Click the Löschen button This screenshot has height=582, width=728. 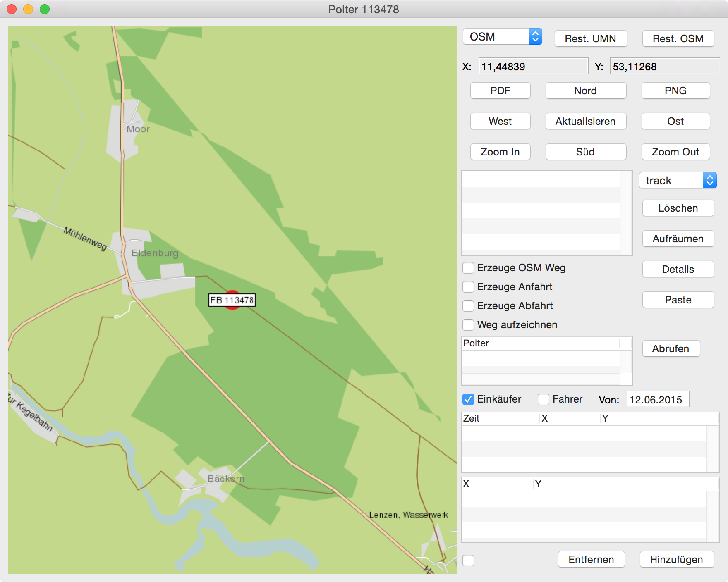click(678, 208)
